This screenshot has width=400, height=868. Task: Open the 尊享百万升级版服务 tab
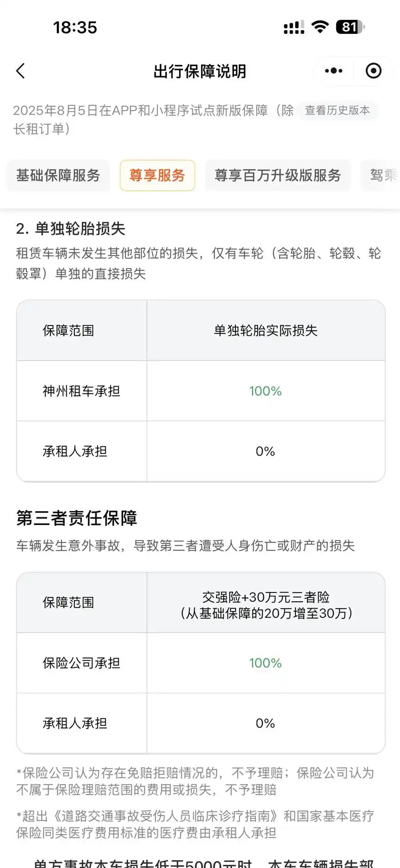click(277, 175)
